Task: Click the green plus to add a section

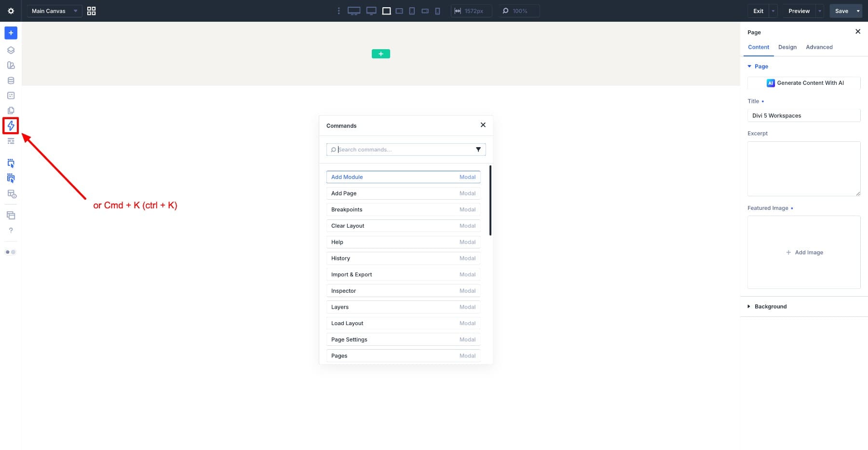Action: pos(381,54)
